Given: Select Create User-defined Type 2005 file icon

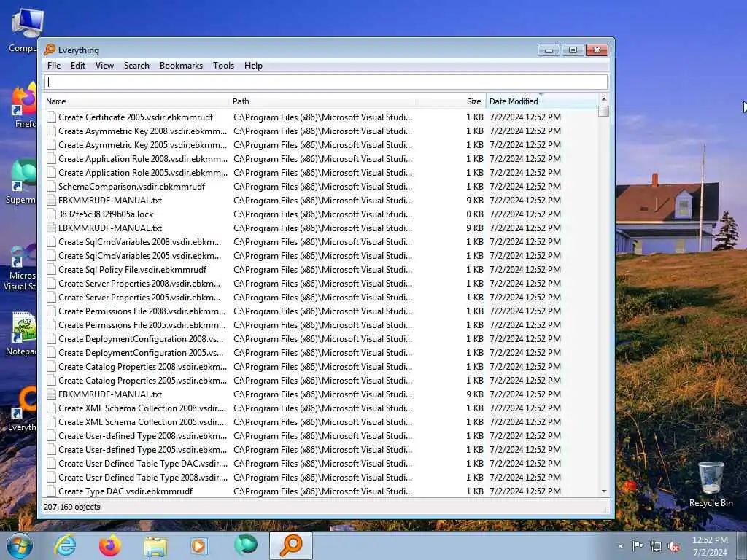Looking at the screenshot, I should coord(51,449).
